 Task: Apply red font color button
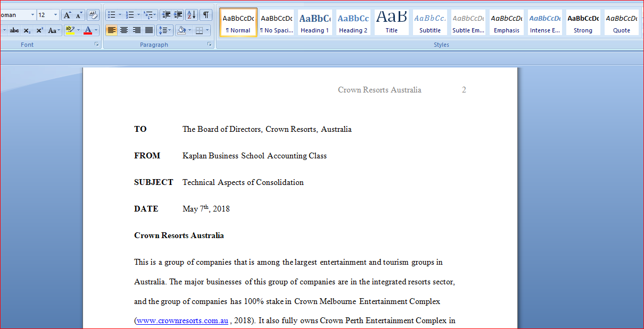tap(88, 30)
